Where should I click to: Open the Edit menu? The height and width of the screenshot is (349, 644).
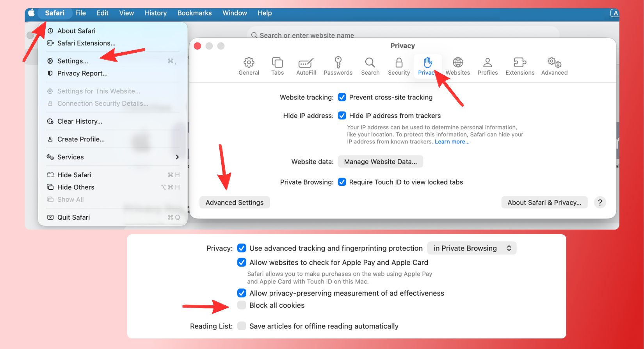pyautogui.click(x=103, y=13)
